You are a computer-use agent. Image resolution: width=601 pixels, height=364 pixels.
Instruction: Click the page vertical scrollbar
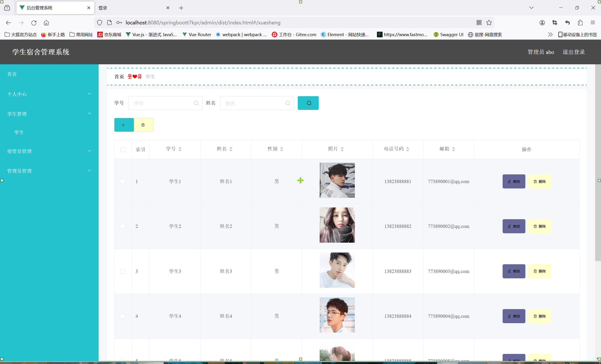click(x=598, y=163)
